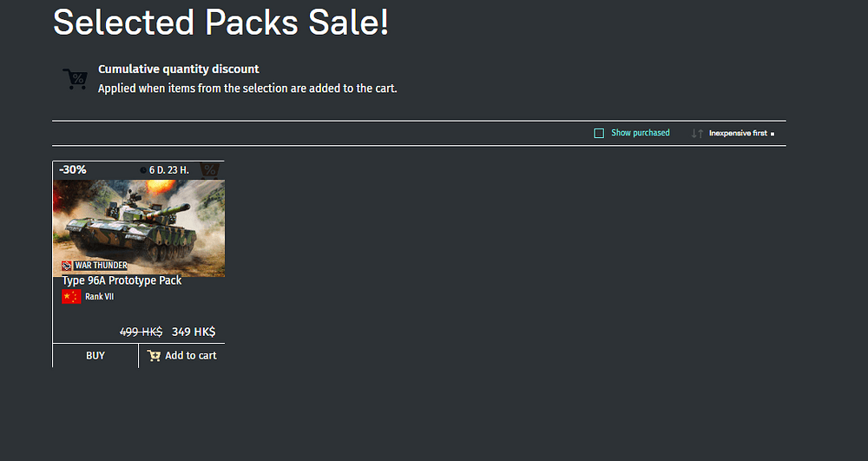Click the tank pack thumbnail image
This screenshot has height=461, width=868.
point(139,228)
